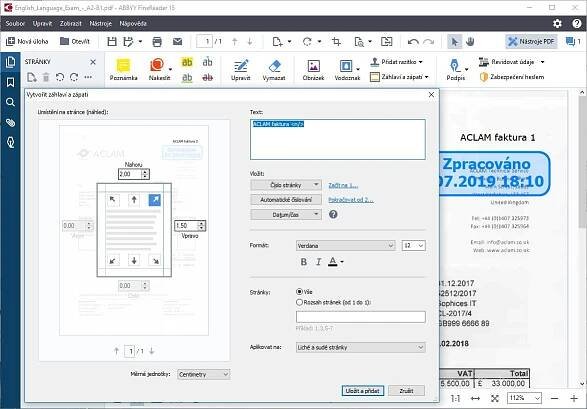Select the Vymazat eraser tool
The width and height of the screenshot is (587, 409).
click(274, 70)
